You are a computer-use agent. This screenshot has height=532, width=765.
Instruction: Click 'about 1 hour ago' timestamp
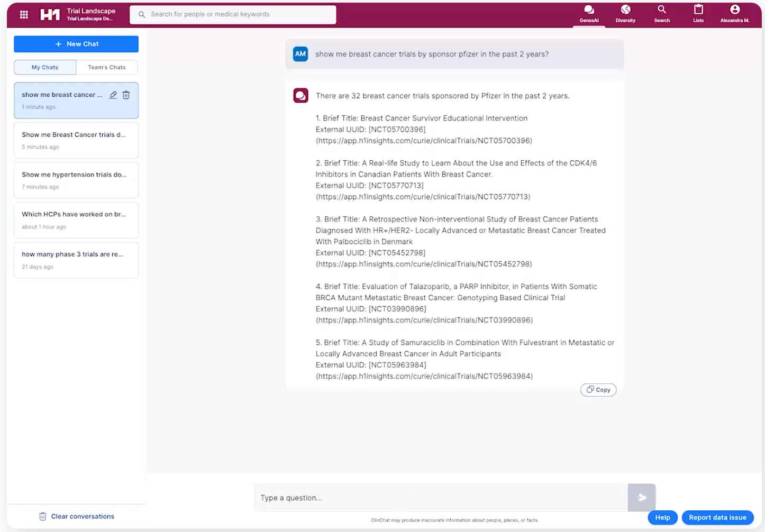44,227
